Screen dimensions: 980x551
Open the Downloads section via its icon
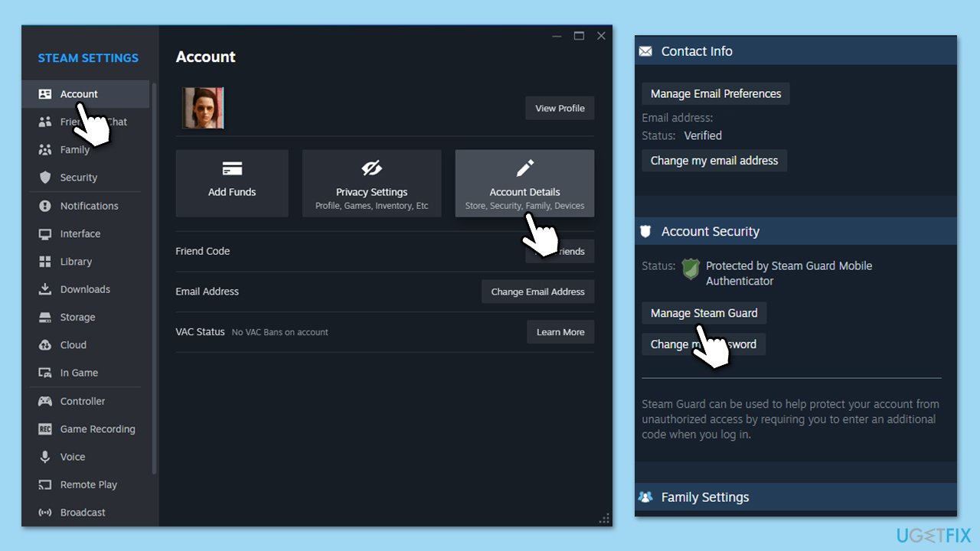click(x=45, y=289)
